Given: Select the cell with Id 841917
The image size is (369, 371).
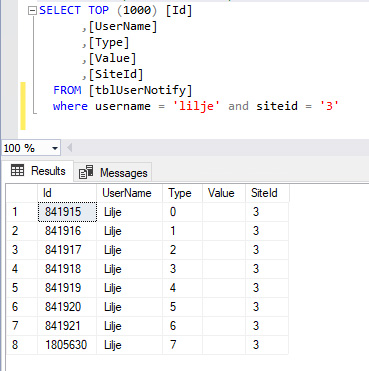Looking at the screenshot, I should [67, 250].
